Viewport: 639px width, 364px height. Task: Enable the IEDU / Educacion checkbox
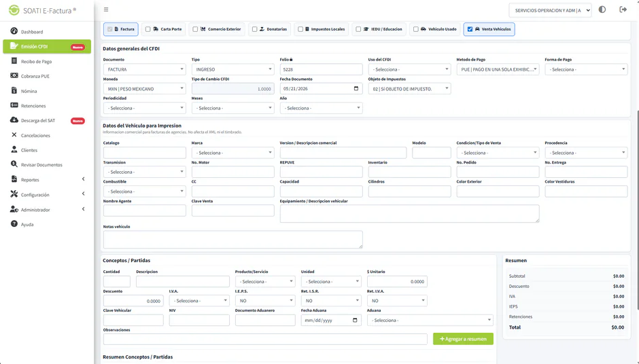pyautogui.click(x=358, y=29)
